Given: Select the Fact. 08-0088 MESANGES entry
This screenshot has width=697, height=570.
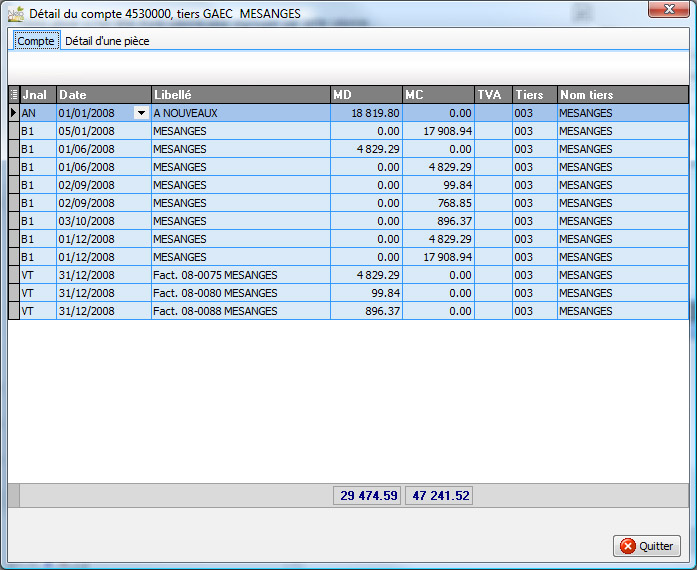Looking at the screenshot, I should click(215, 311).
